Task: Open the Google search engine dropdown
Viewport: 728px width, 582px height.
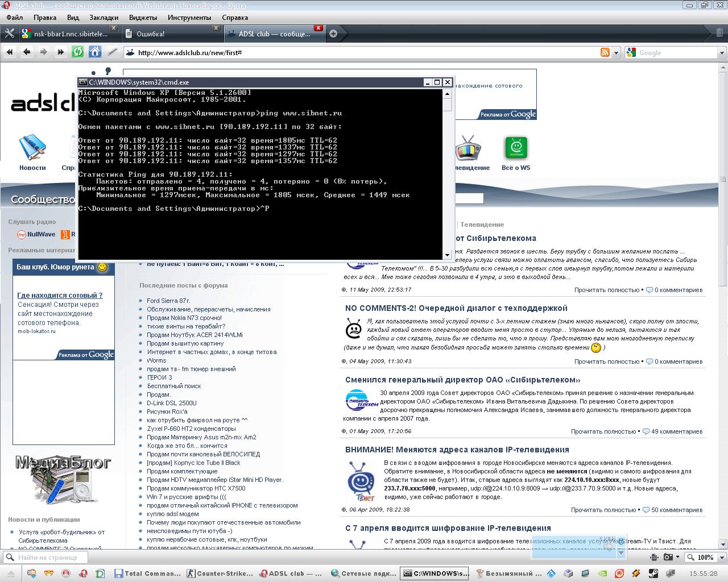Action: (x=631, y=52)
